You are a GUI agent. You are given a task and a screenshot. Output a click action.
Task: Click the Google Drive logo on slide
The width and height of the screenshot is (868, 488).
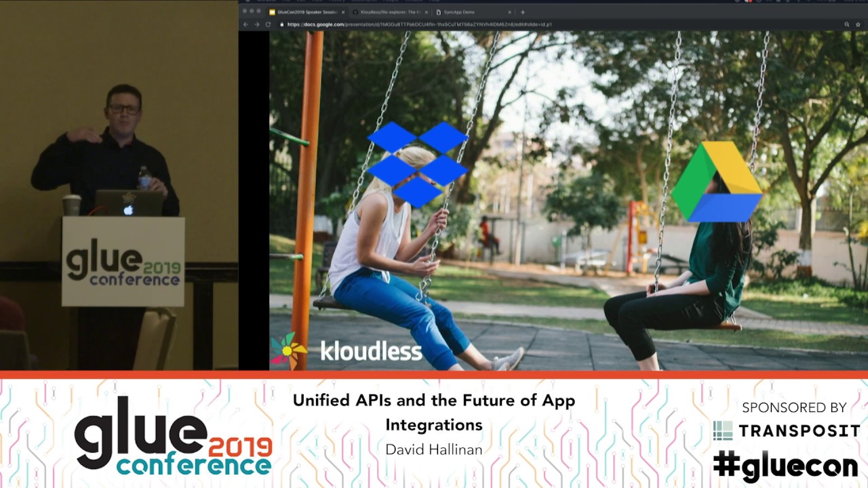[717, 182]
